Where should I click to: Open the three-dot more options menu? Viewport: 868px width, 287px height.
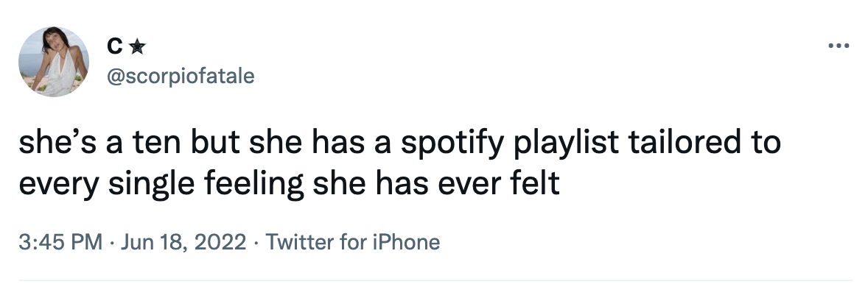tap(838, 46)
